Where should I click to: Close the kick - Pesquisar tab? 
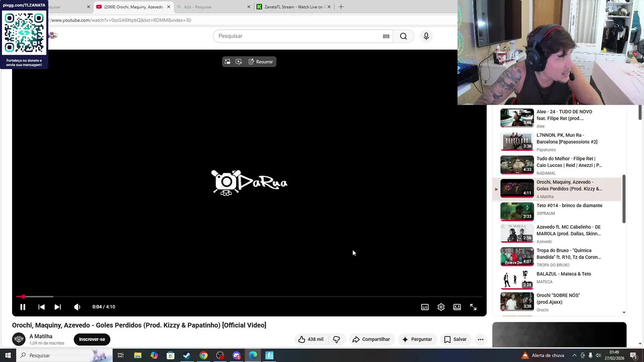click(249, 7)
